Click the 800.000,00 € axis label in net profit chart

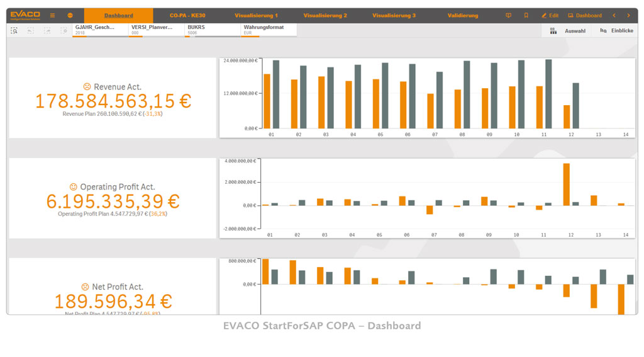[242, 261]
